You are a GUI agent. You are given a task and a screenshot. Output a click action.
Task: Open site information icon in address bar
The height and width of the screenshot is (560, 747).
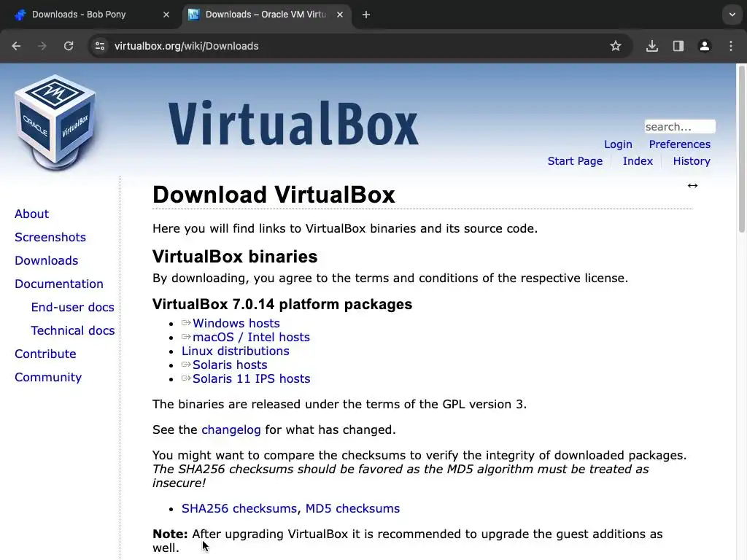point(100,46)
